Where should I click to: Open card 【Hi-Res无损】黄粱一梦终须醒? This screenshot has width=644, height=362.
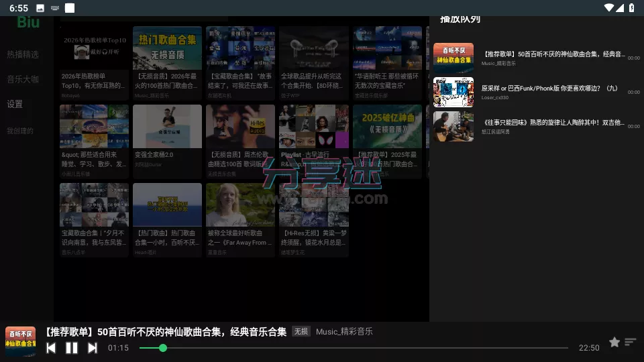click(x=314, y=220)
